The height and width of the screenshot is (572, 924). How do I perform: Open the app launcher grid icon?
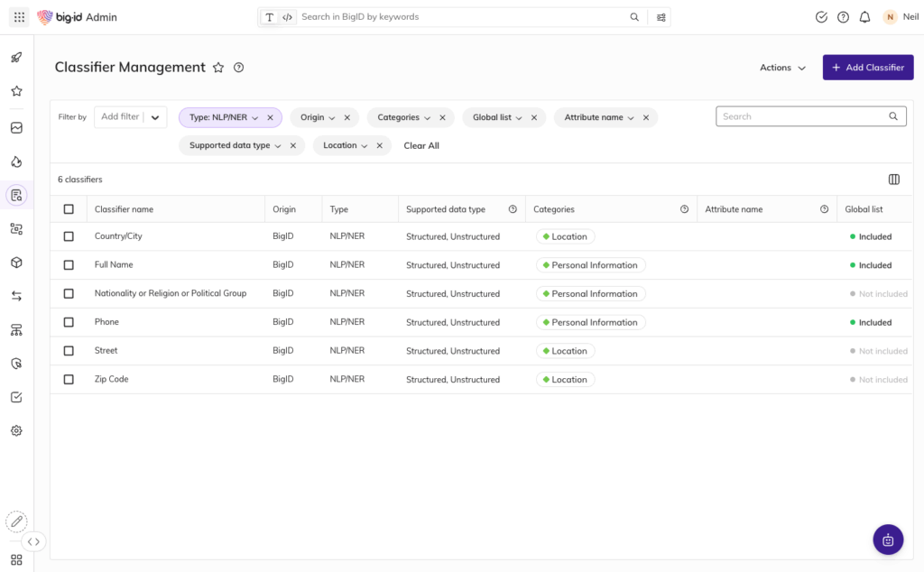[19, 17]
